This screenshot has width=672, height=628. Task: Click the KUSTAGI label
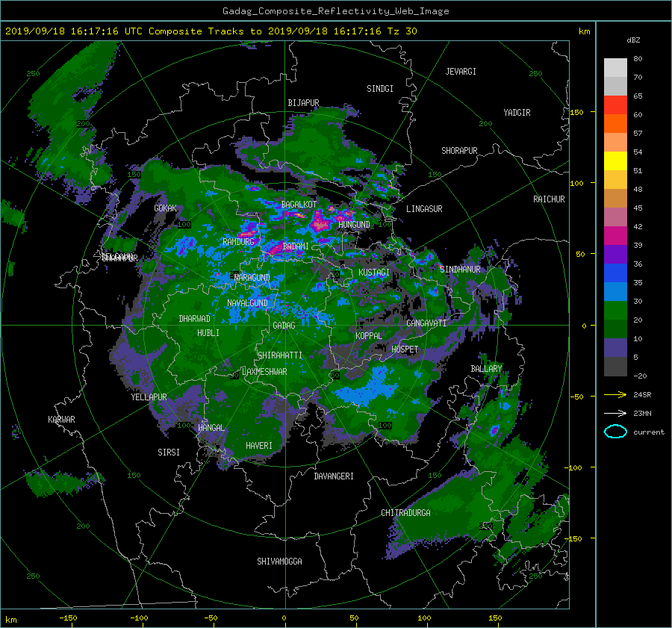point(374,273)
